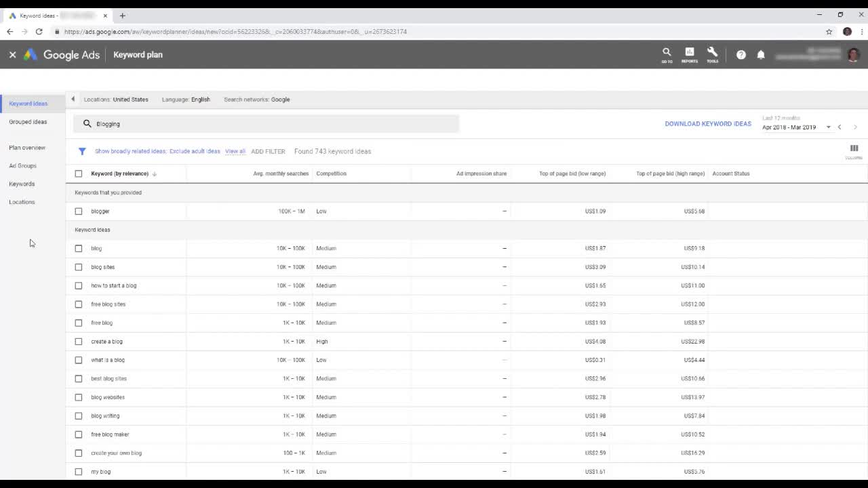This screenshot has height=488, width=868.
Task: Change Locations: United States setting
Action: coord(116,100)
